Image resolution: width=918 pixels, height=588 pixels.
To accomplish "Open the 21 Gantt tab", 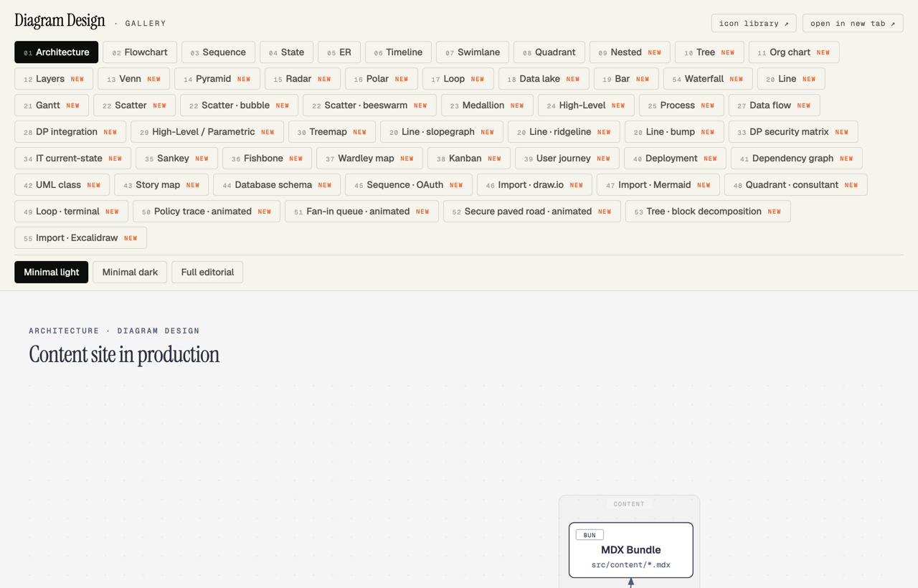I will pyautogui.click(x=52, y=105).
